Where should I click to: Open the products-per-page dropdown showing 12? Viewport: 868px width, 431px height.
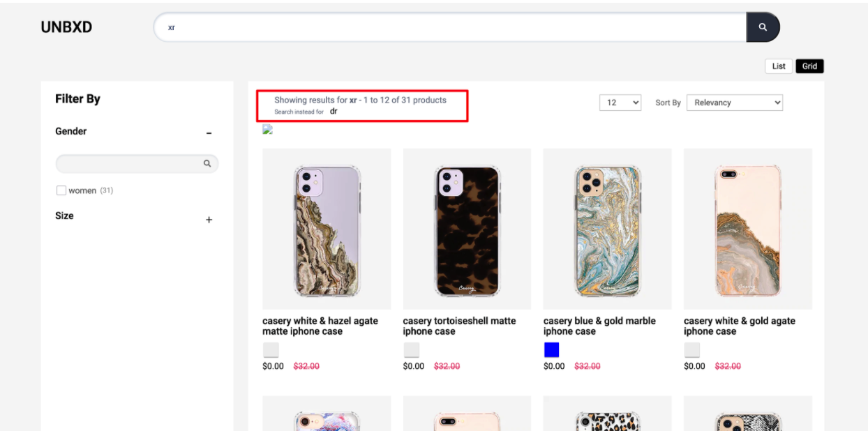620,103
